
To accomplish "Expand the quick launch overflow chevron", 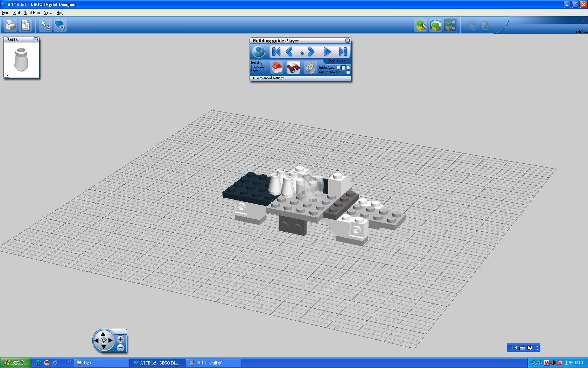I will [x=69, y=361].
